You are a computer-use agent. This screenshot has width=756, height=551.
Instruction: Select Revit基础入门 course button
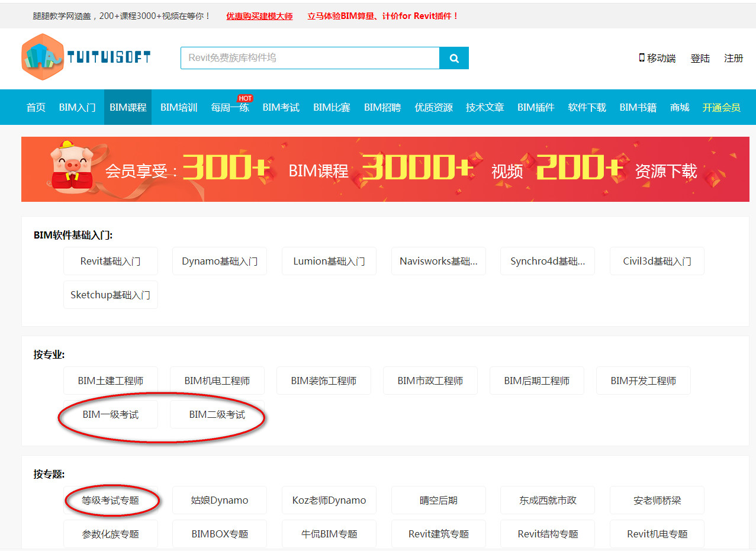pyautogui.click(x=111, y=261)
